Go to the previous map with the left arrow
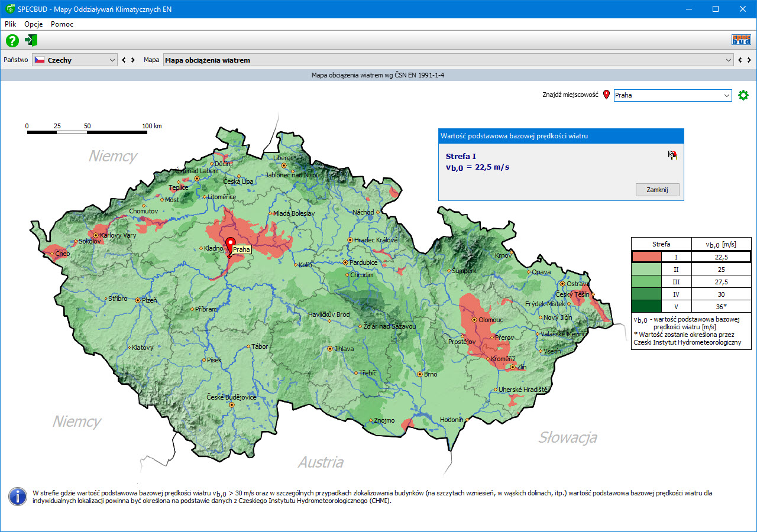Image resolution: width=757 pixels, height=532 pixels. pos(739,60)
